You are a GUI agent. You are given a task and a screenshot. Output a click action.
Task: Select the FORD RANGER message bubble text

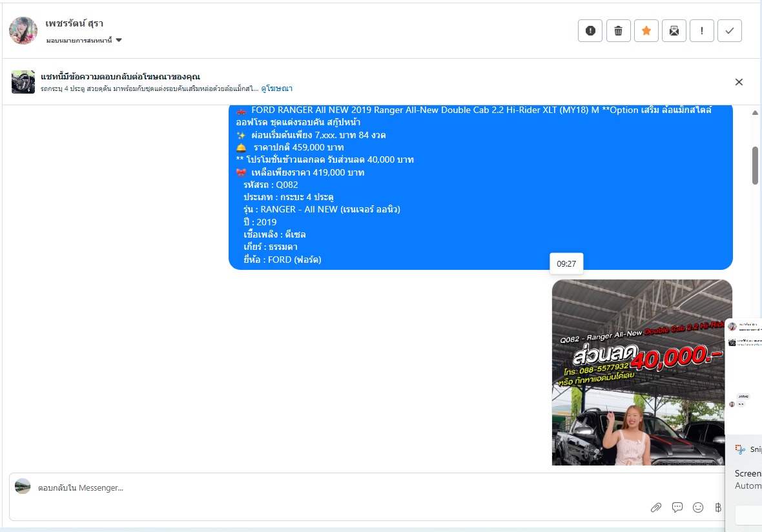click(480, 187)
